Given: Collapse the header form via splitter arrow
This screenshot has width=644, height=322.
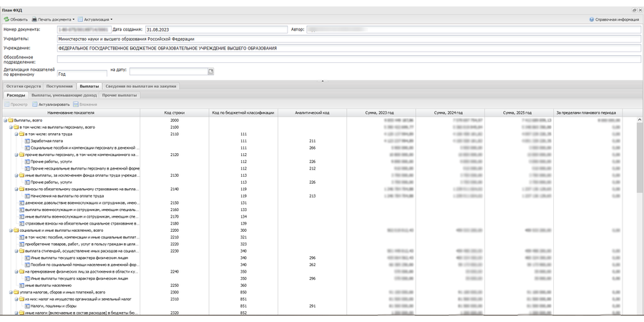Looking at the screenshot, I should point(323,81).
